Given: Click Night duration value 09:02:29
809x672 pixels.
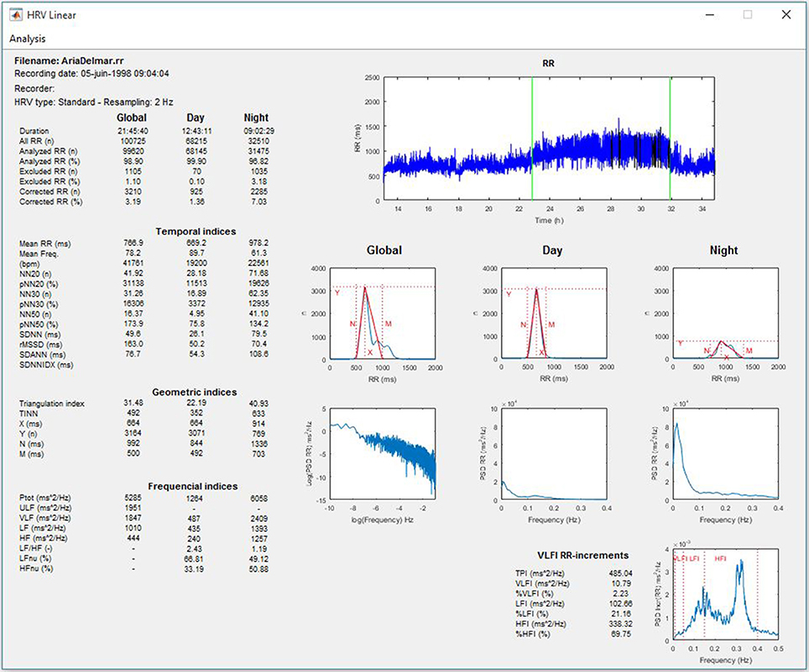Looking at the screenshot, I should (259, 131).
